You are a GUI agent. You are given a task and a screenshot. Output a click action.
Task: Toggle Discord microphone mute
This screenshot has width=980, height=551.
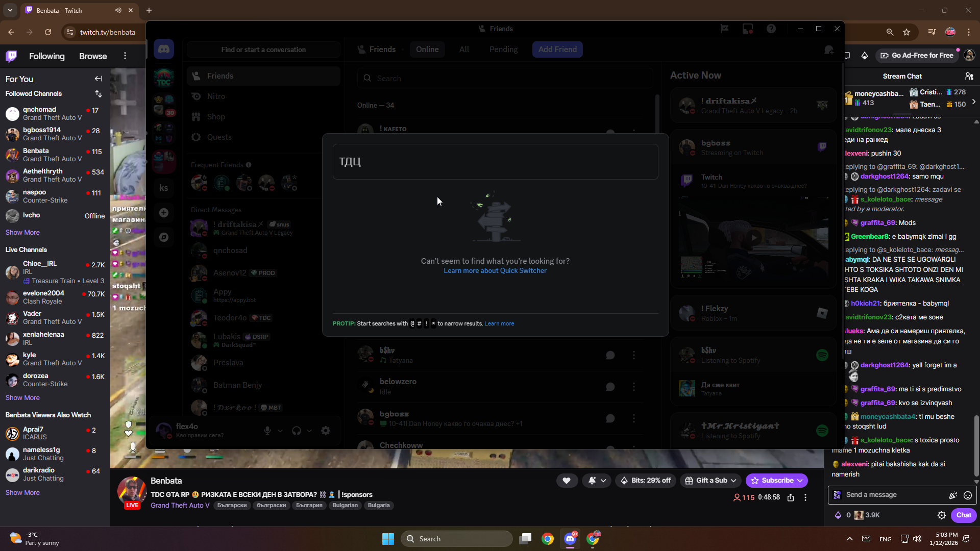tap(267, 431)
